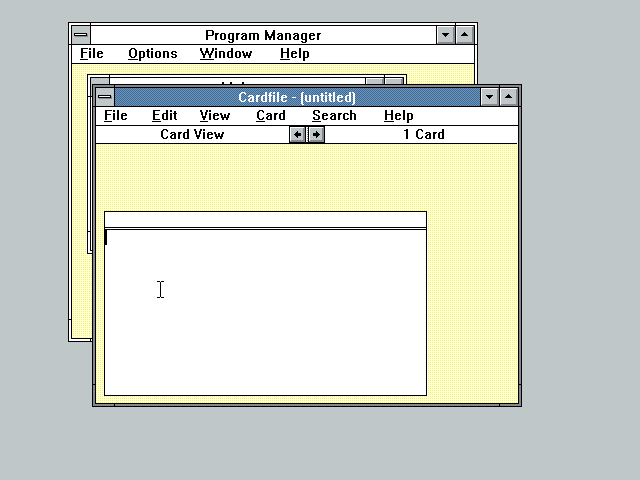Go to the next card with right arrow

click(x=316, y=134)
